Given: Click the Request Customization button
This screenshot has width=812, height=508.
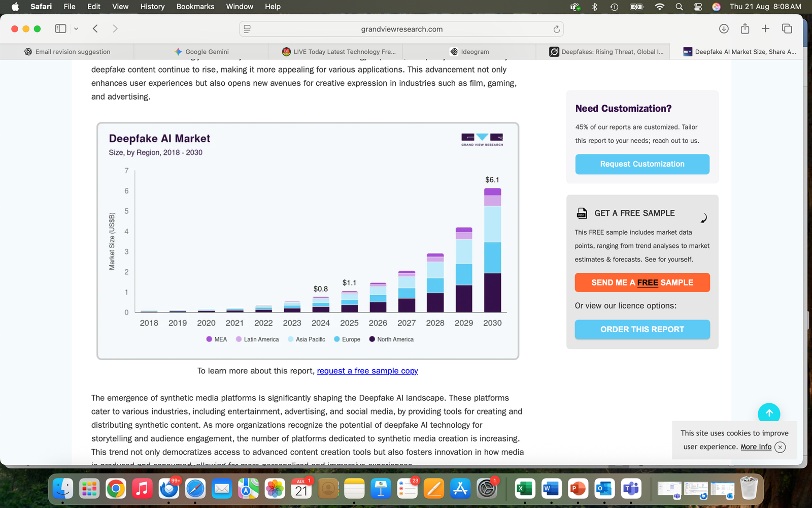Looking at the screenshot, I should 642,164.
